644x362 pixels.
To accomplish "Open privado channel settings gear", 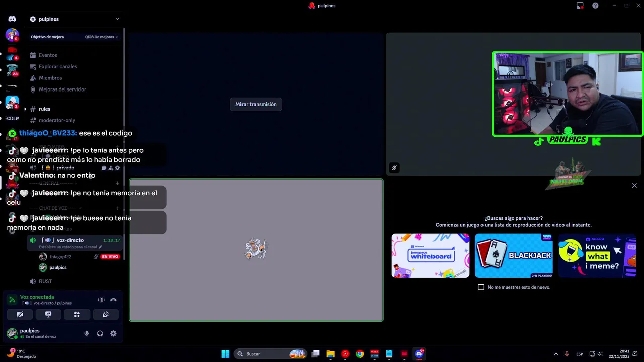I will (118, 168).
